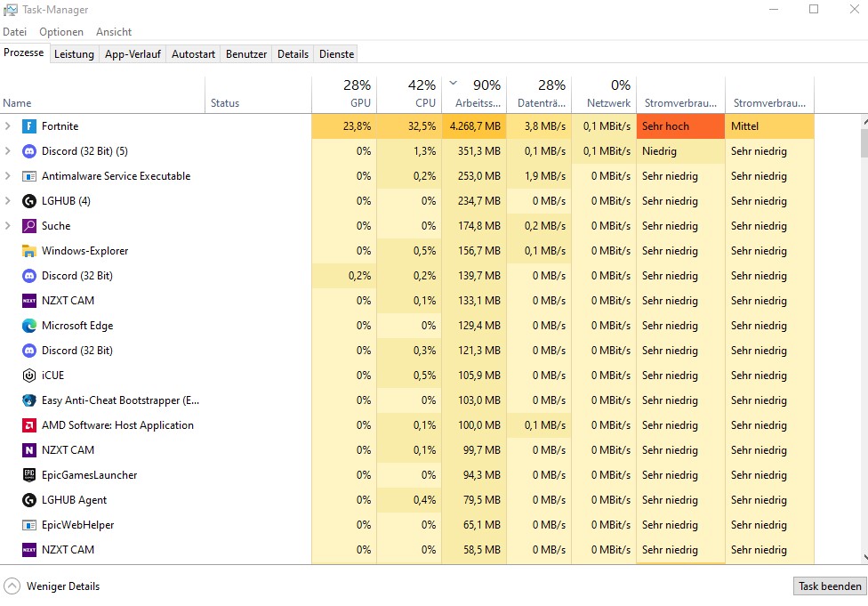Expand the LGHUB (4) process group
The height and width of the screenshot is (606, 868).
(8, 201)
